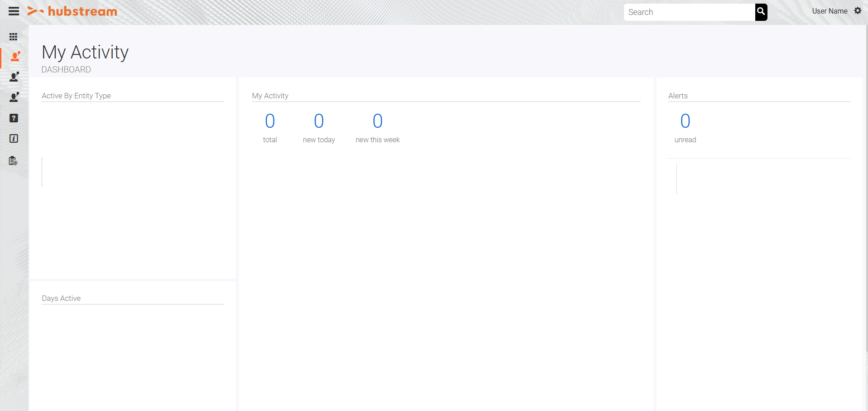Viewport: 868px width, 411px height.
Task: Open the Help question mark icon
Action: 14,118
